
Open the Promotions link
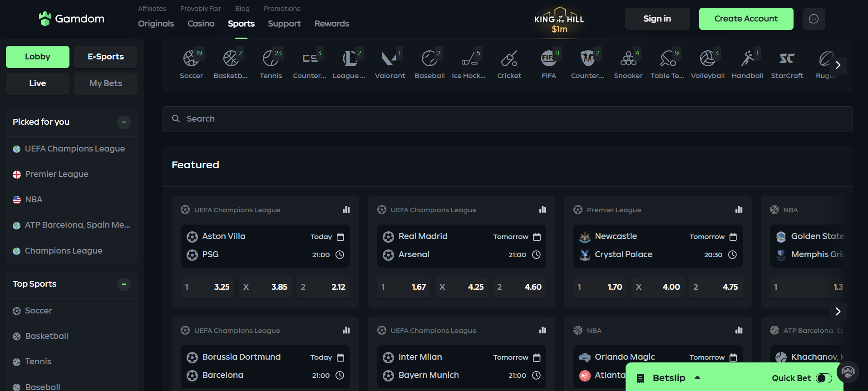282,9
